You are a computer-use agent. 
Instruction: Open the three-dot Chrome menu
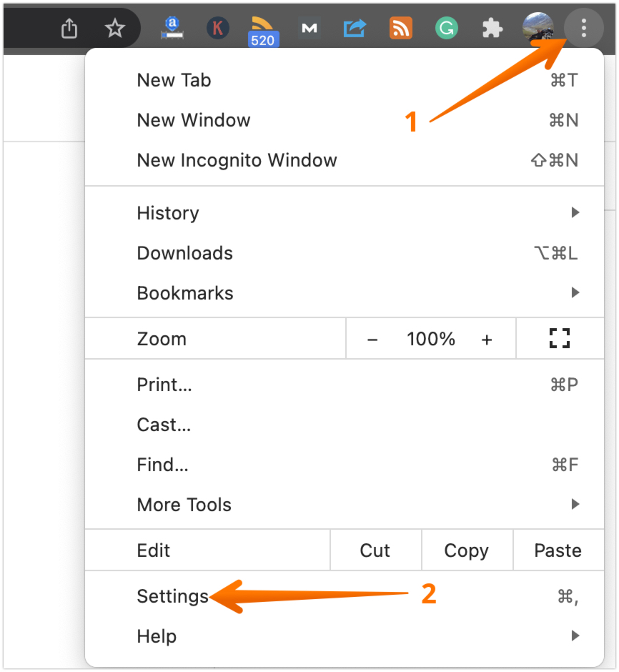(x=583, y=28)
